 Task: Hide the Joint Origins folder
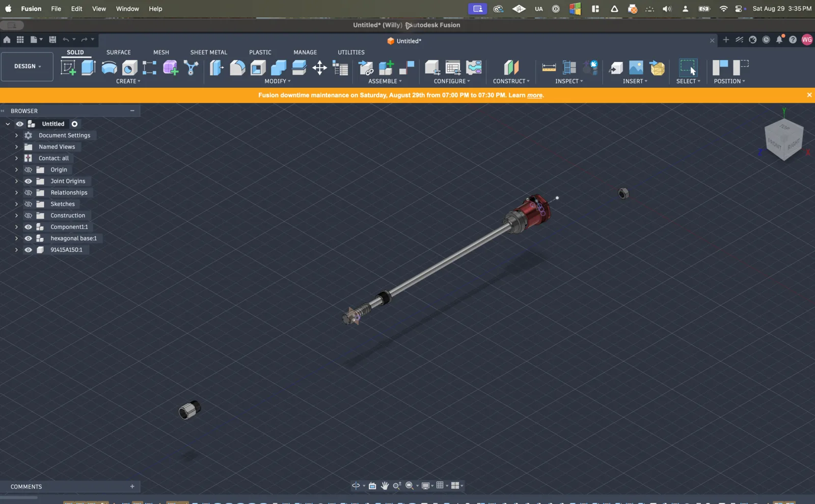tap(29, 181)
